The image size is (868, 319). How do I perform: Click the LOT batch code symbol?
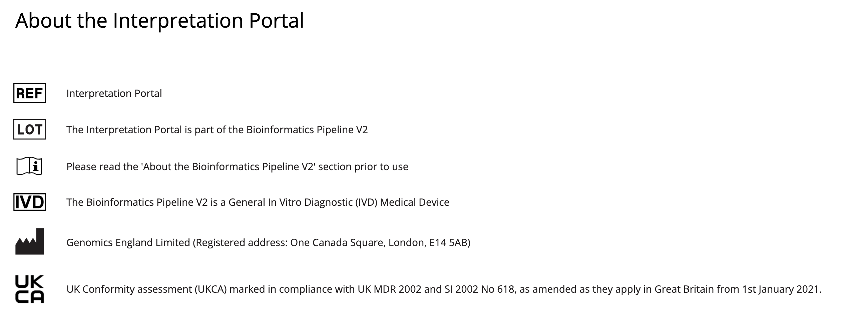point(30,129)
